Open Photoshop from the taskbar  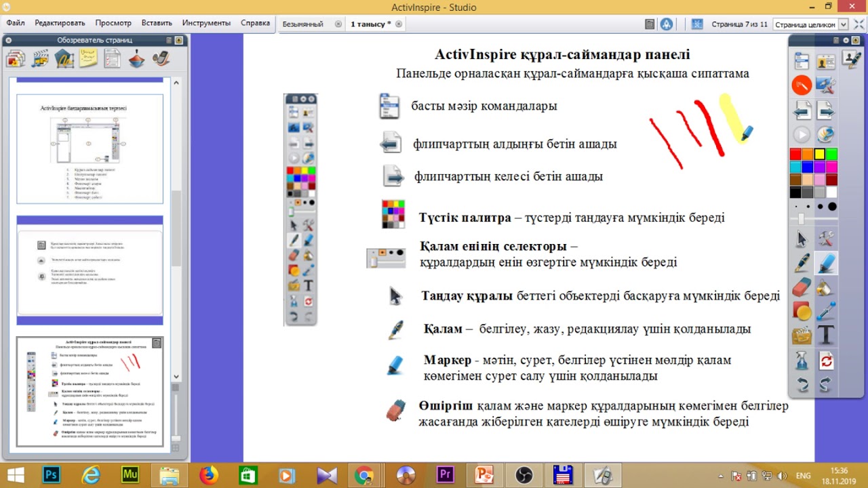tap(52, 474)
